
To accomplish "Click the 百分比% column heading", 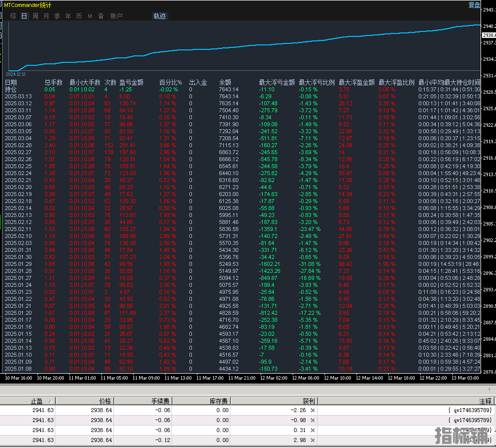I will click(x=170, y=83).
